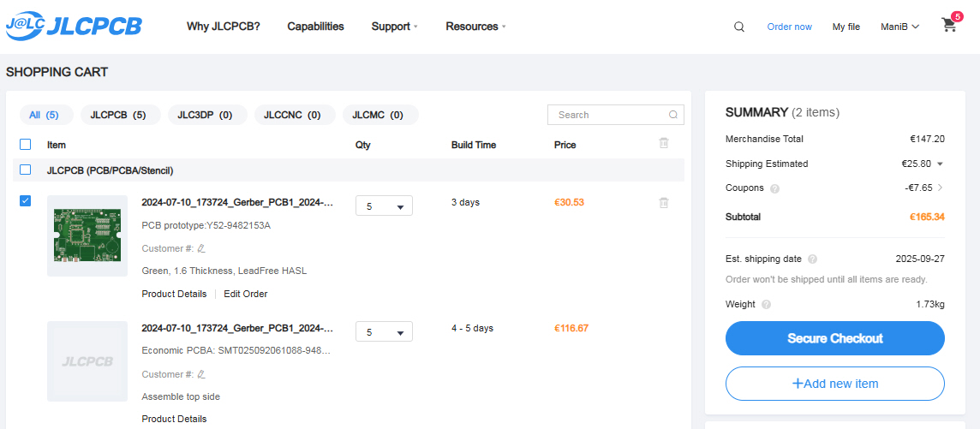Open the search magnifier icon in header
This screenshot has width=980, height=429.
[x=738, y=27]
